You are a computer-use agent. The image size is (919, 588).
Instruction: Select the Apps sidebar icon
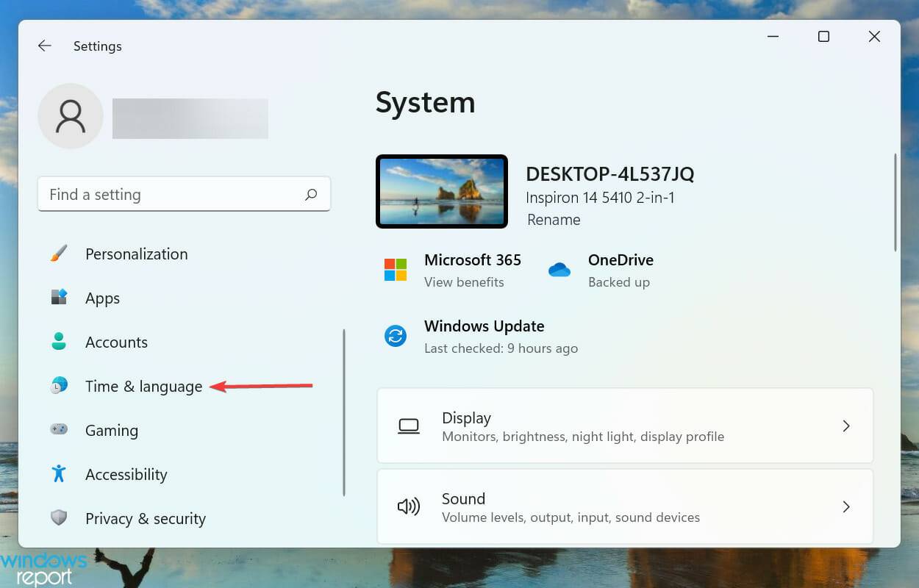coord(58,298)
